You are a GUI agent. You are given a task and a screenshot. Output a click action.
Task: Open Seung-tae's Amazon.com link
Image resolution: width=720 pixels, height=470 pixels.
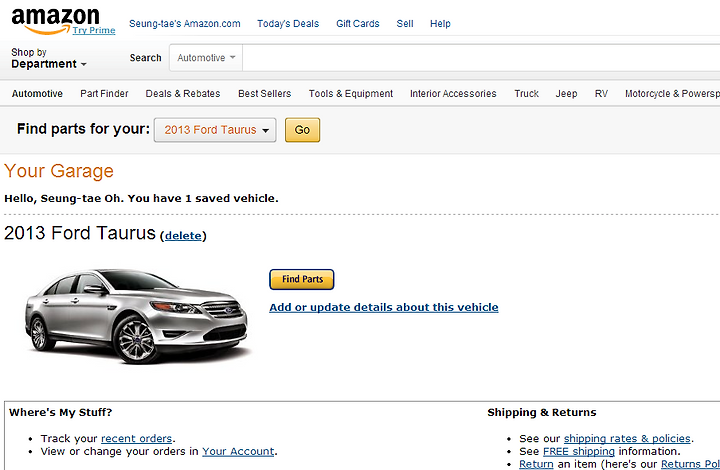185,23
